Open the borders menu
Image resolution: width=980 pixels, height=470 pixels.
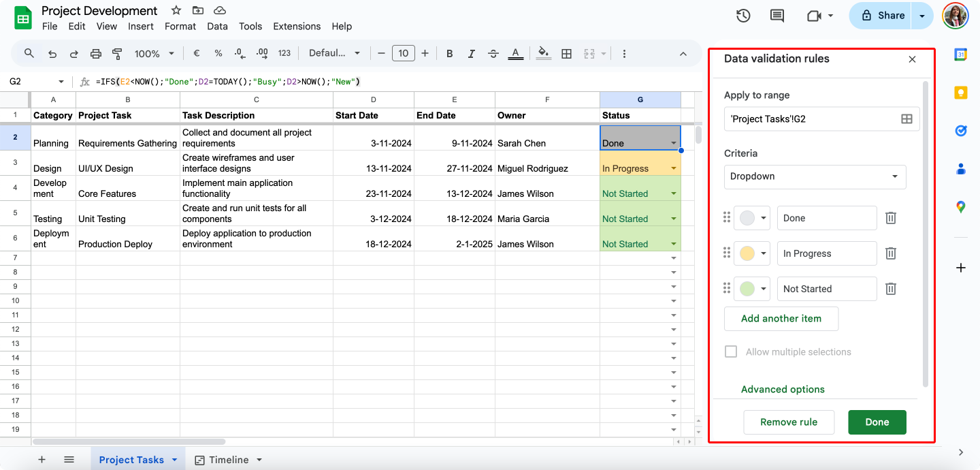point(566,52)
